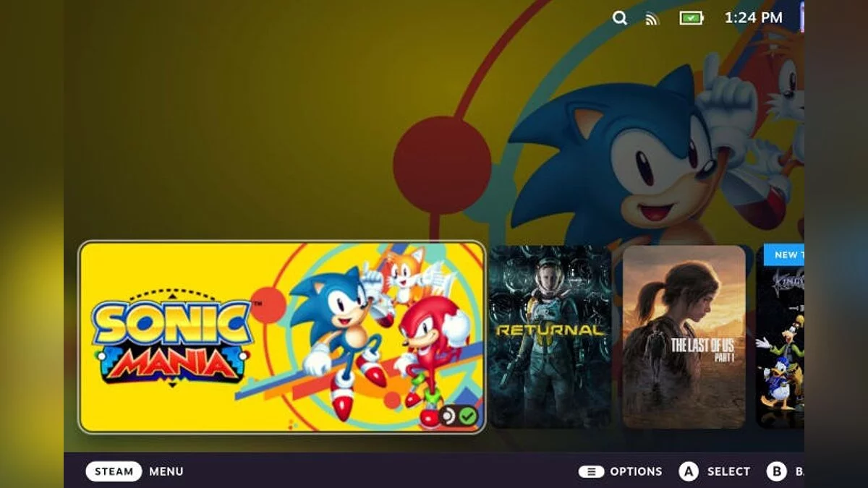Click the B button glyph
The image size is (868, 488).
tap(777, 471)
